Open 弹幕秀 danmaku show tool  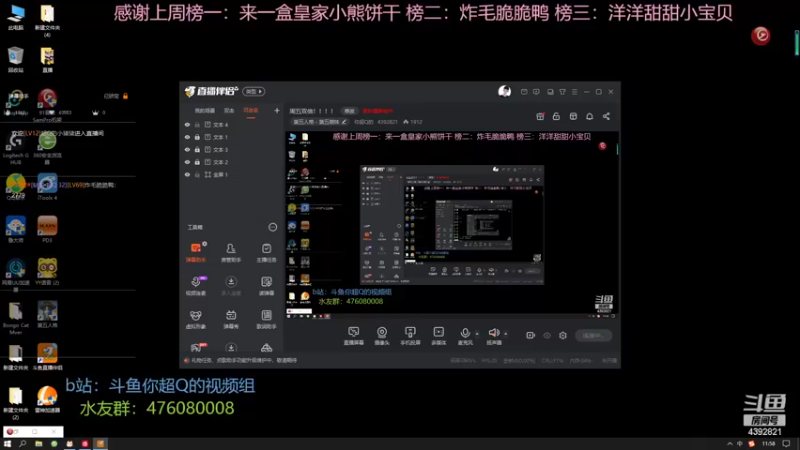(x=231, y=319)
